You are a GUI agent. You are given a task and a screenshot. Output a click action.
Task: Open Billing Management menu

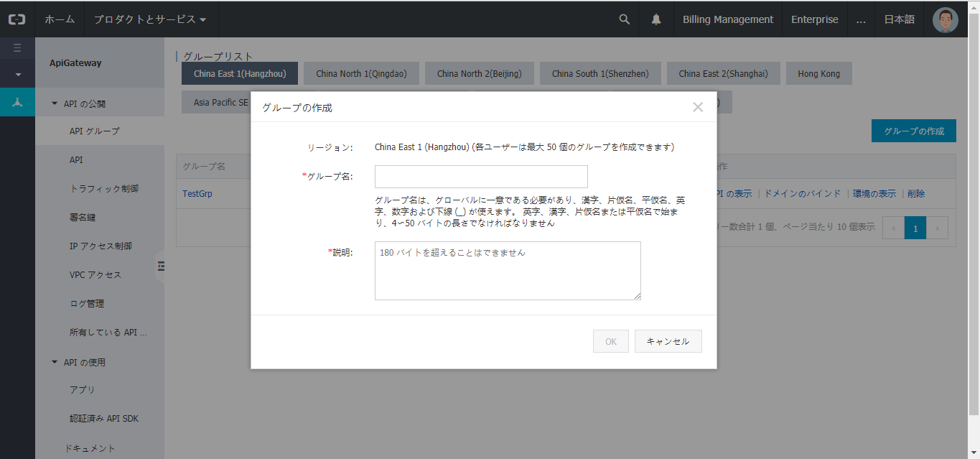tap(728, 19)
